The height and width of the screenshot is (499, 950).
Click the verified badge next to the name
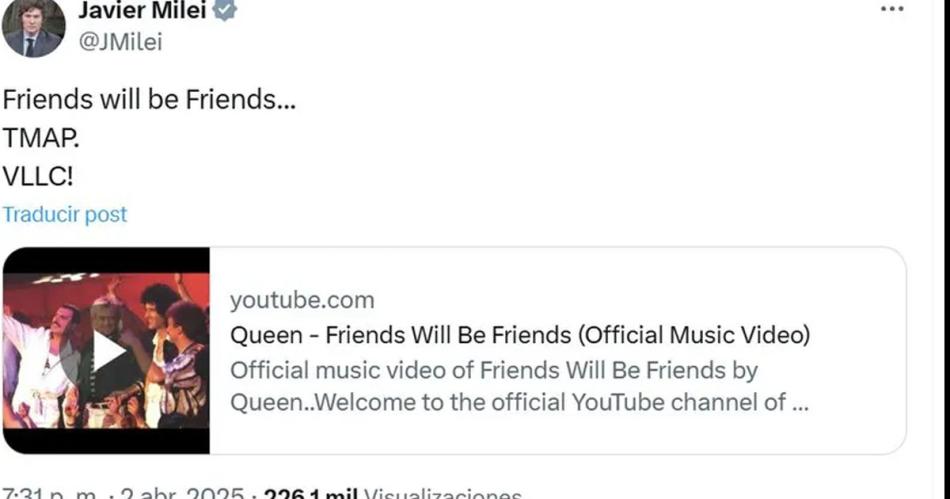[225, 9]
